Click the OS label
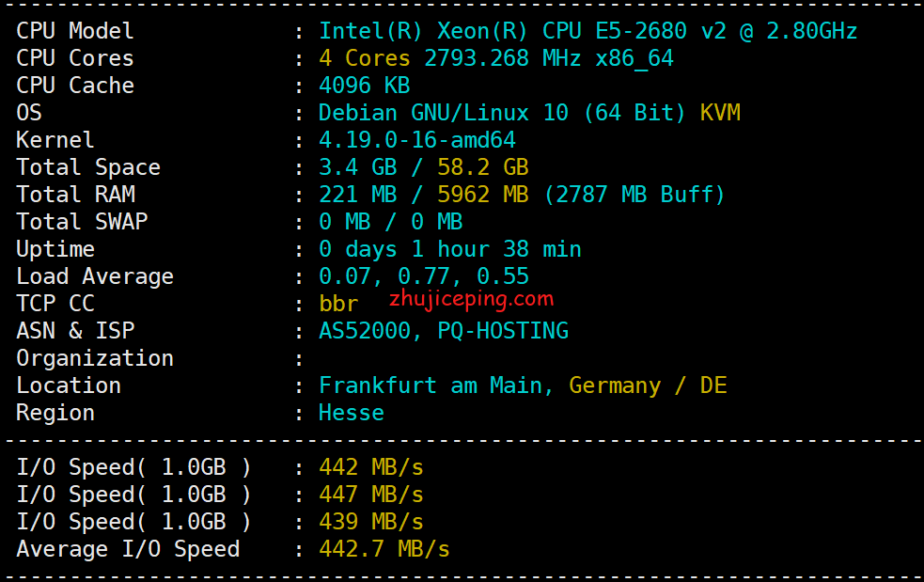 click(x=29, y=113)
